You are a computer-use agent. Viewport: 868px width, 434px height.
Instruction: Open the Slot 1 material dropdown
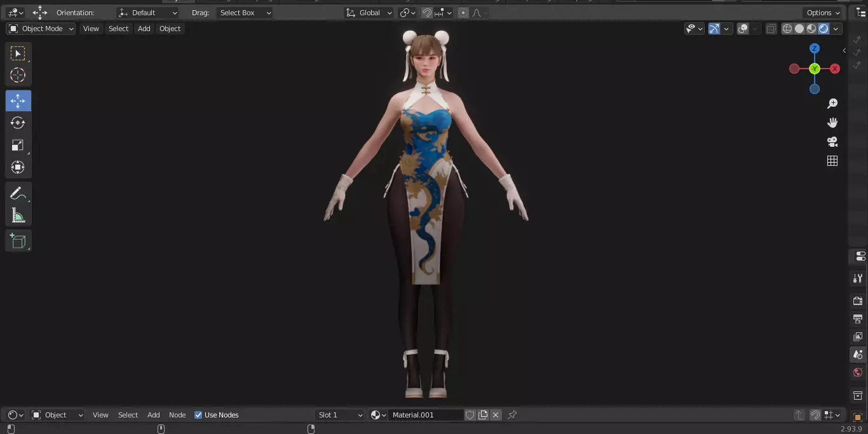340,415
